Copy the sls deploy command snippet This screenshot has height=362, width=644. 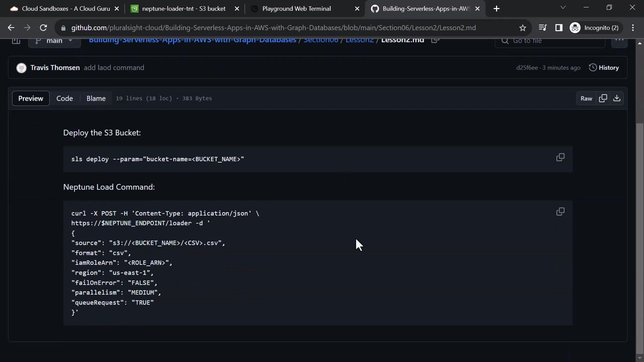coord(560,158)
